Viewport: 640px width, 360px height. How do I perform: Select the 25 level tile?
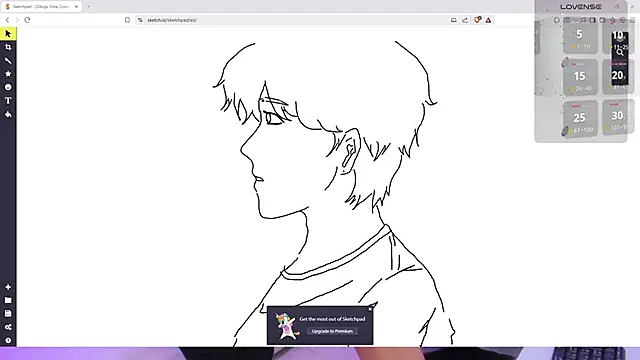point(580,118)
